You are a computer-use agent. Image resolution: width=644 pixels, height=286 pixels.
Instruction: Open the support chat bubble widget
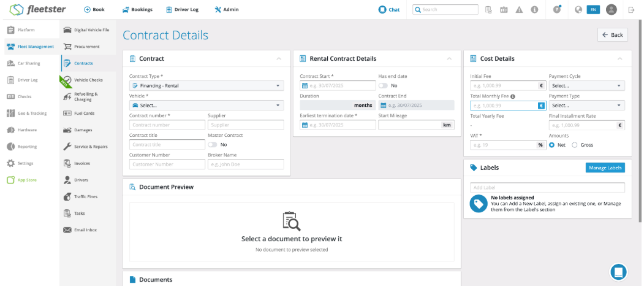tap(619, 272)
